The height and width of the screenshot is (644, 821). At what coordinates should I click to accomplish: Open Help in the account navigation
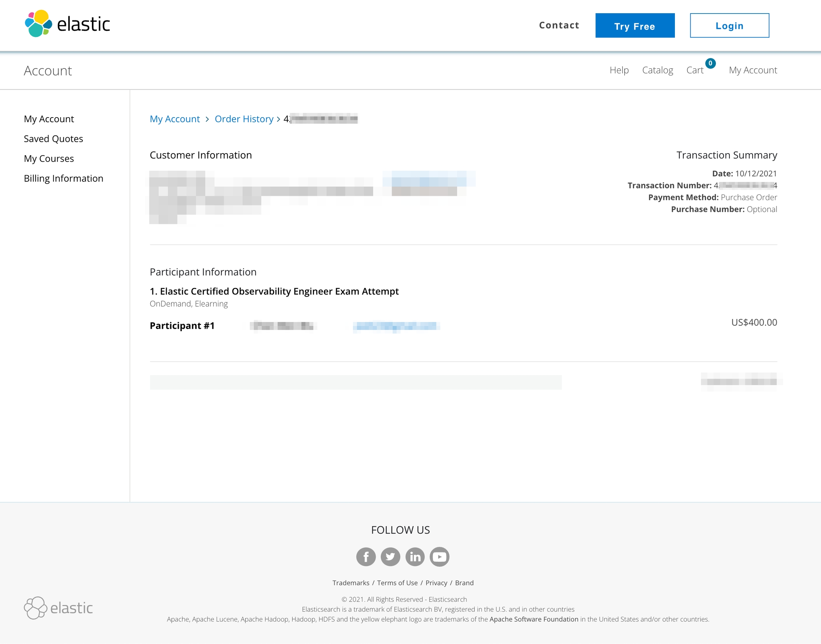click(x=619, y=70)
